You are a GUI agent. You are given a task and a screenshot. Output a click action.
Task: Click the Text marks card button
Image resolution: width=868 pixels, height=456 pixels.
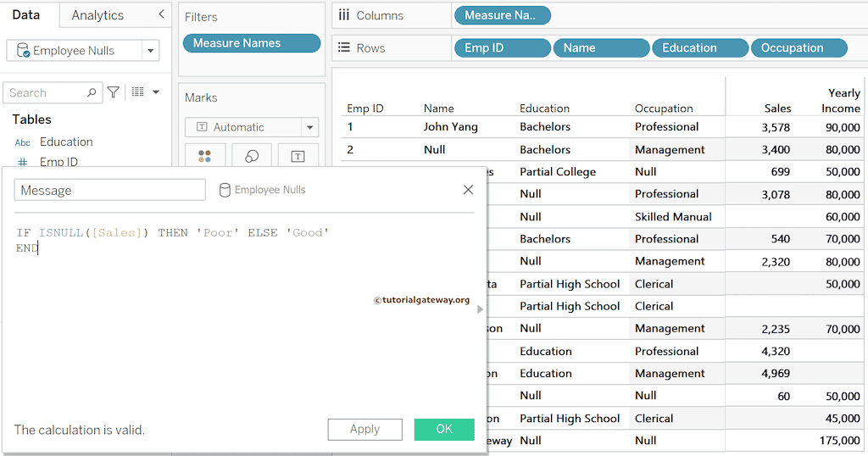(x=298, y=156)
